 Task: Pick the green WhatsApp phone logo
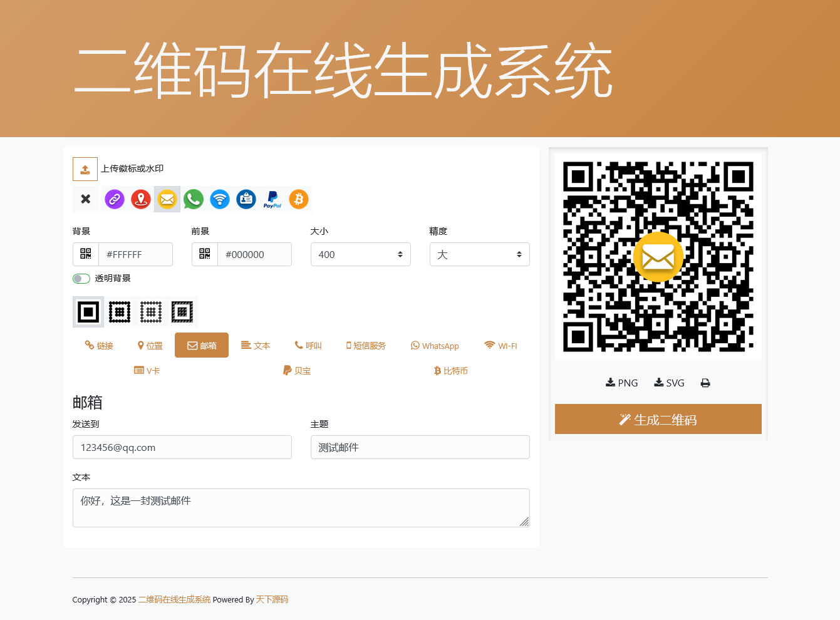194,199
